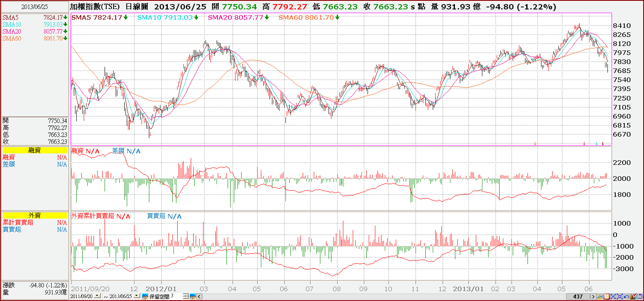This screenshot has height=301, width=644.
Task: Click SMA20 row in the left panel
Action: tap(35, 32)
